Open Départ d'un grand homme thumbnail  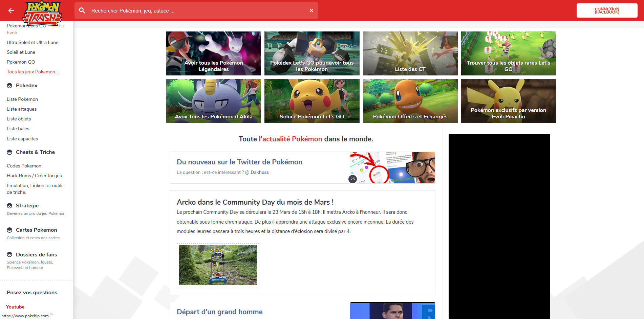tap(392, 311)
